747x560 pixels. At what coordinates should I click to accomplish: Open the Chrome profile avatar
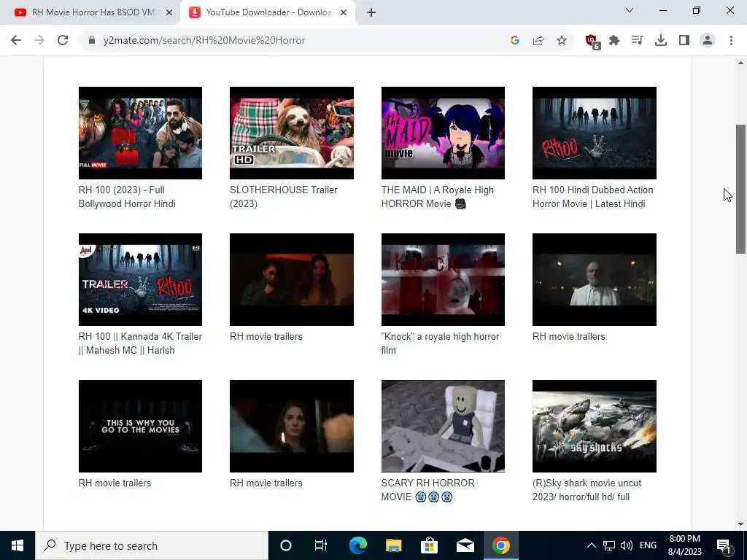[x=708, y=40]
